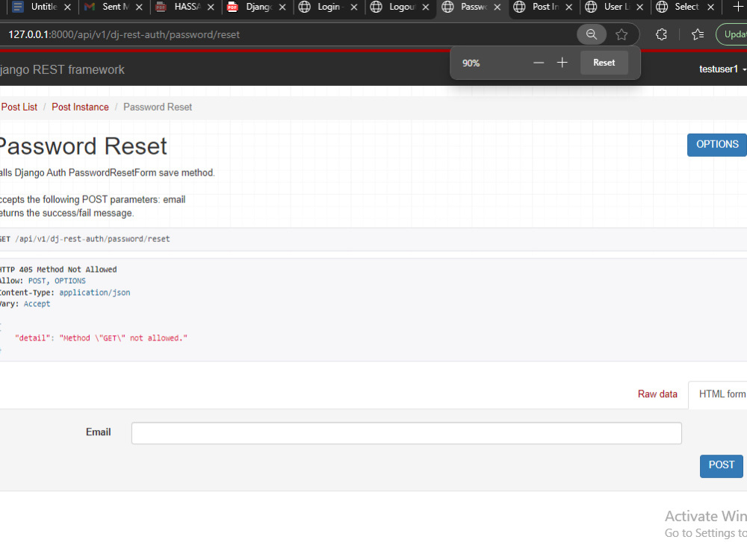Screen dimensions: 747x560
Task: Decrease zoom with the minus button
Action: point(539,63)
